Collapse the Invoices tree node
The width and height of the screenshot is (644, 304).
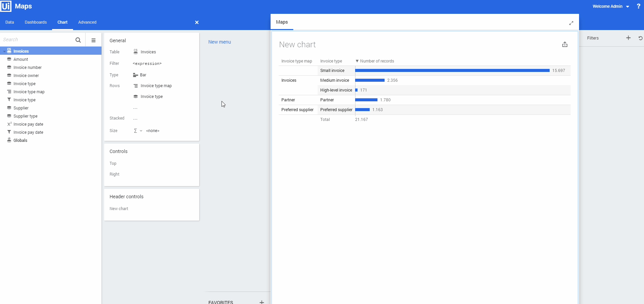point(4,51)
